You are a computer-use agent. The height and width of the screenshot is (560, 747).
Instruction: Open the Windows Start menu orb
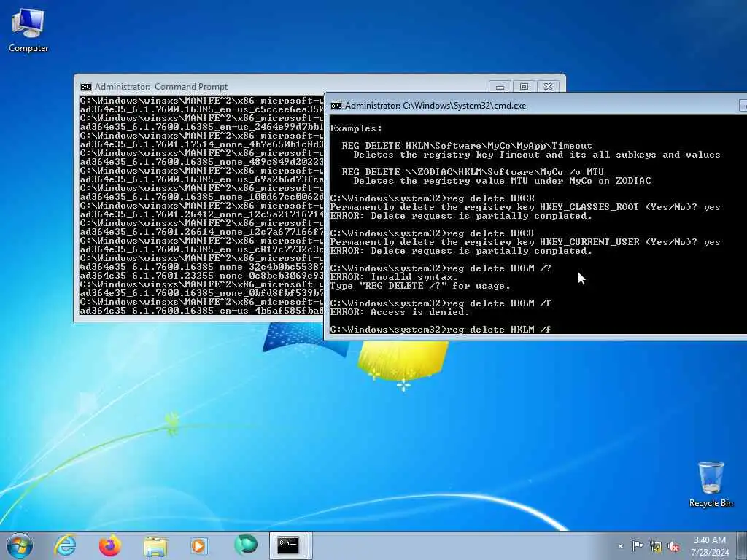click(20, 545)
